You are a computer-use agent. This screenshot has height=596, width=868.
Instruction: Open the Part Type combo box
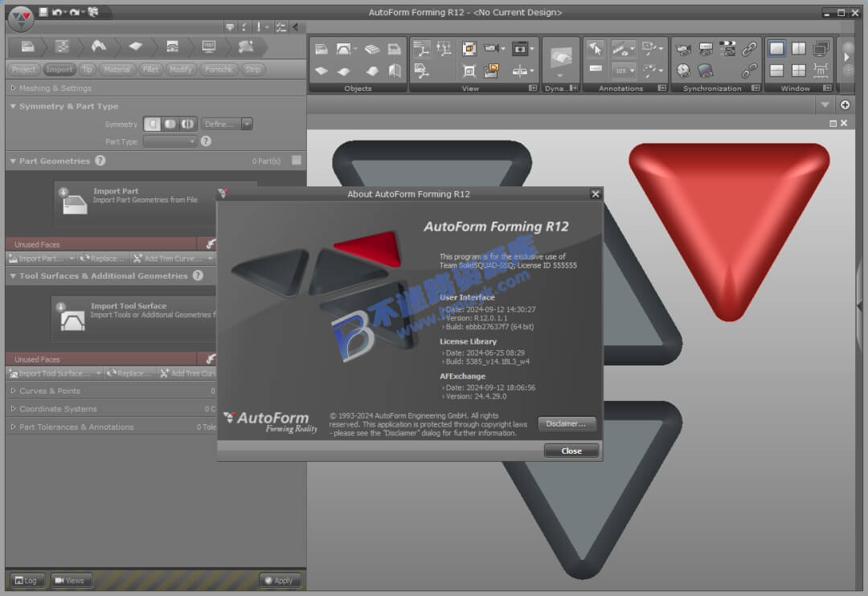click(170, 141)
